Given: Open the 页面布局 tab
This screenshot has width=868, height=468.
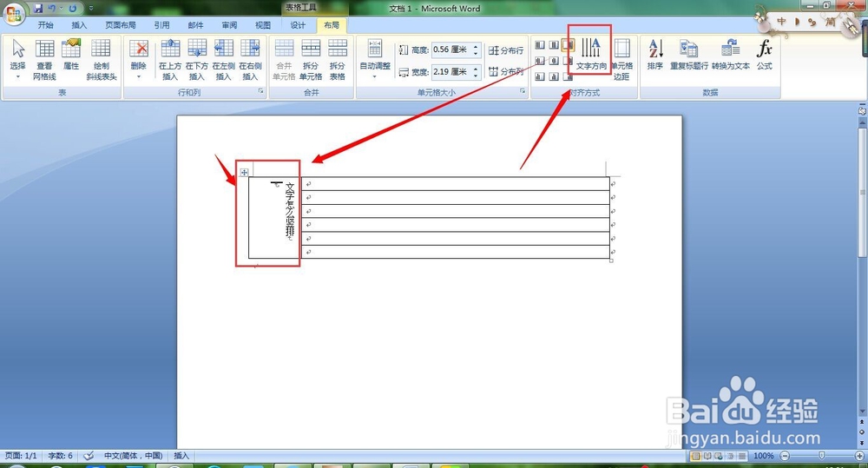Looking at the screenshot, I should point(121,25).
